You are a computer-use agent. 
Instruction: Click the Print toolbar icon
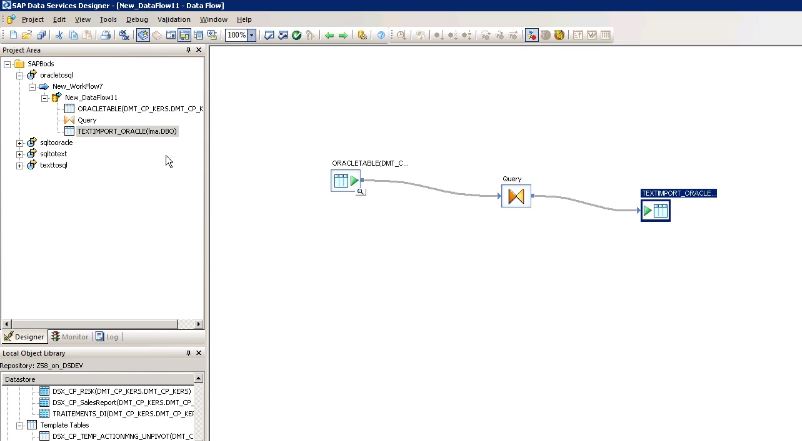click(x=106, y=35)
